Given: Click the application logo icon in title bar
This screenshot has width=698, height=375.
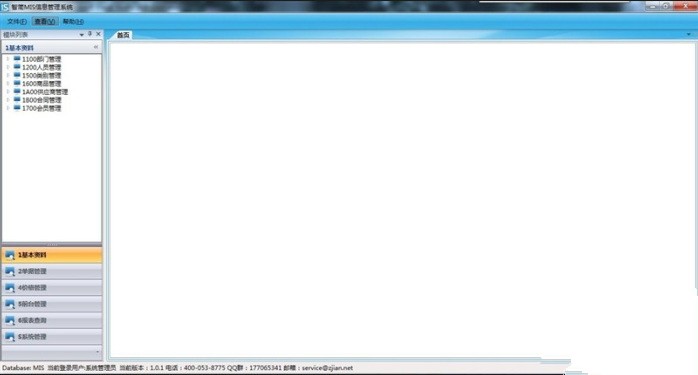Looking at the screenshot, I should coord(5,7).
